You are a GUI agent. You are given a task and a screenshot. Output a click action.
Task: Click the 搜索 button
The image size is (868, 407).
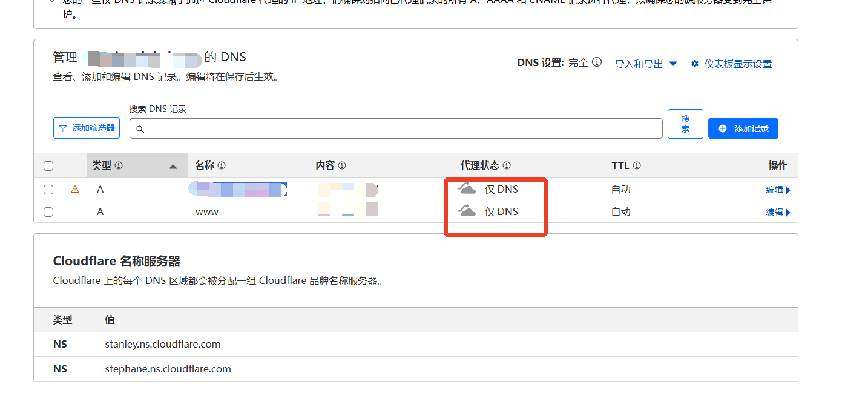tap(685, 124)
